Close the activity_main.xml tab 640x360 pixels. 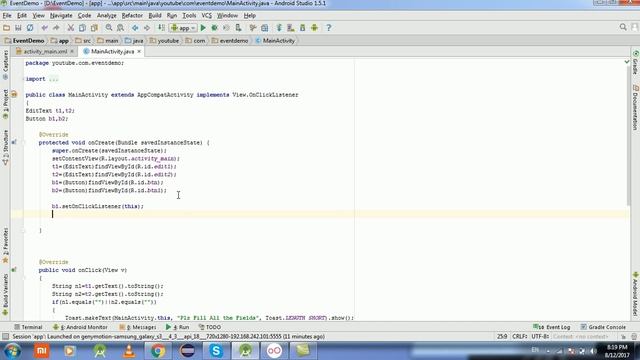click(72, 51)
